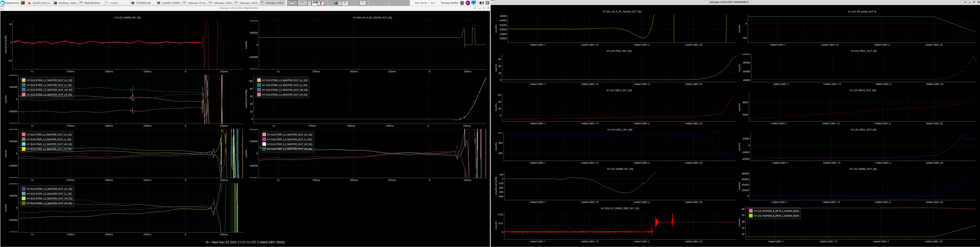Image resolution: width=980 pixels, height=247 pixels.
Task: Click the ETMX_L3_MASTER_OUT_LL_DQ legend entry
Action: click(x=285, y=85)
